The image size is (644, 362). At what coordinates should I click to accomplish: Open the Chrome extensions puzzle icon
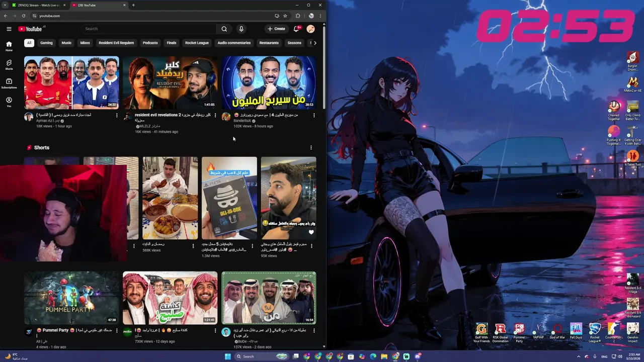coord(298,16)
